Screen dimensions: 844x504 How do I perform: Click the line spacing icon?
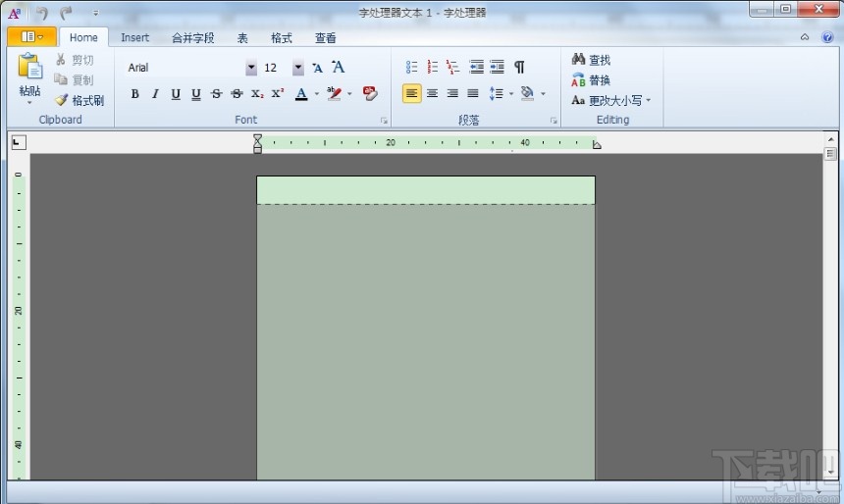(497, 93)
